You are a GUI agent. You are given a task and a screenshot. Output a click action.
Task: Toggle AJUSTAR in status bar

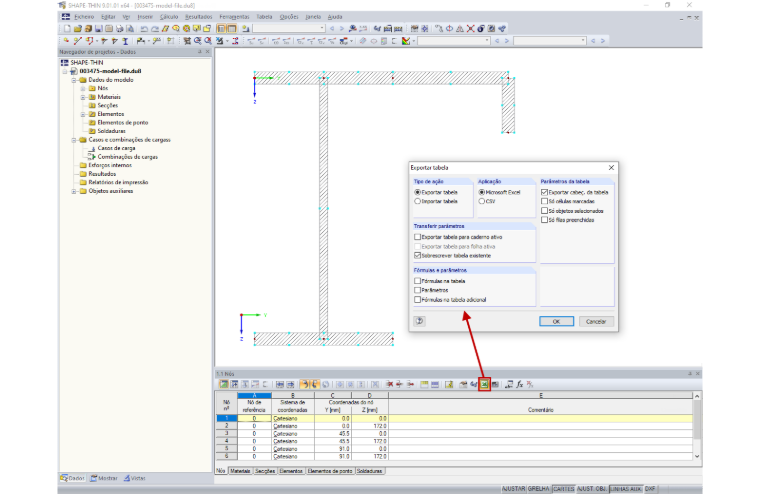(x=513, y=489)
